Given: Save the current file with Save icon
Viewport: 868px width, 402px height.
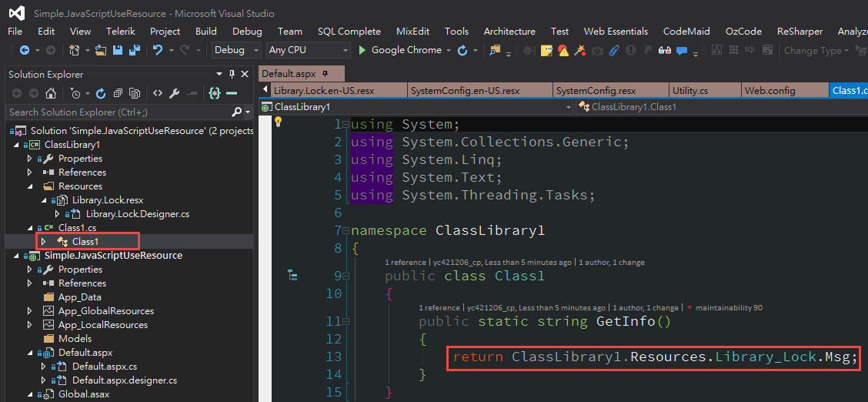Looking at the screenshot, I should click(118, 50).
